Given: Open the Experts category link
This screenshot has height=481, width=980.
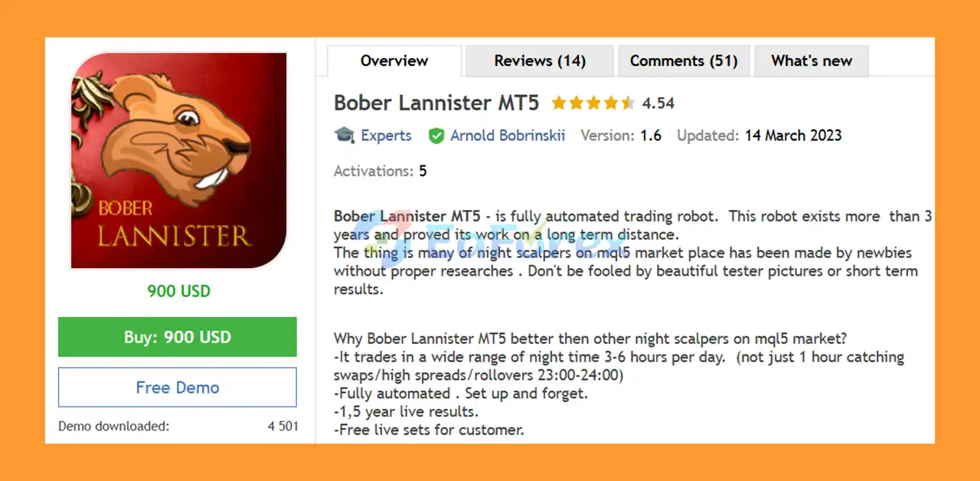Looking at the screenshot, I should point(386,136).
